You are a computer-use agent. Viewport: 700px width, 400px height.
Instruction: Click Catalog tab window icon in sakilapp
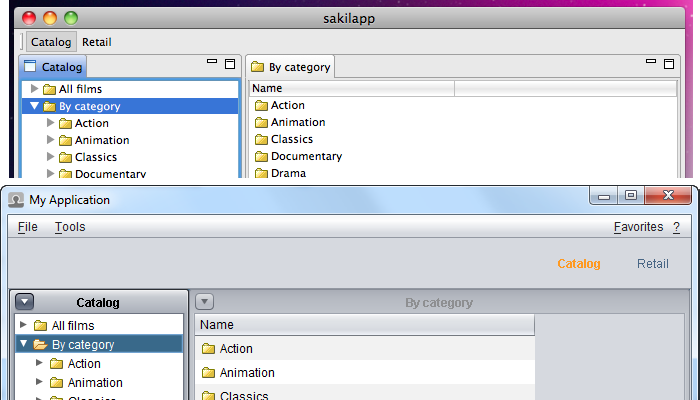click(x=30, y=66)
